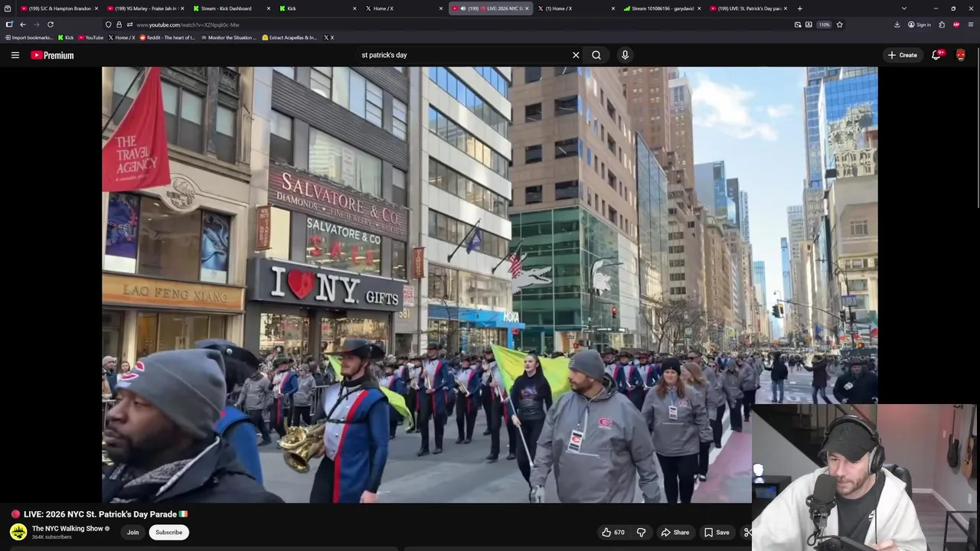
Task: Go forward with the browser forward arrow
Action: pos(36,24)
